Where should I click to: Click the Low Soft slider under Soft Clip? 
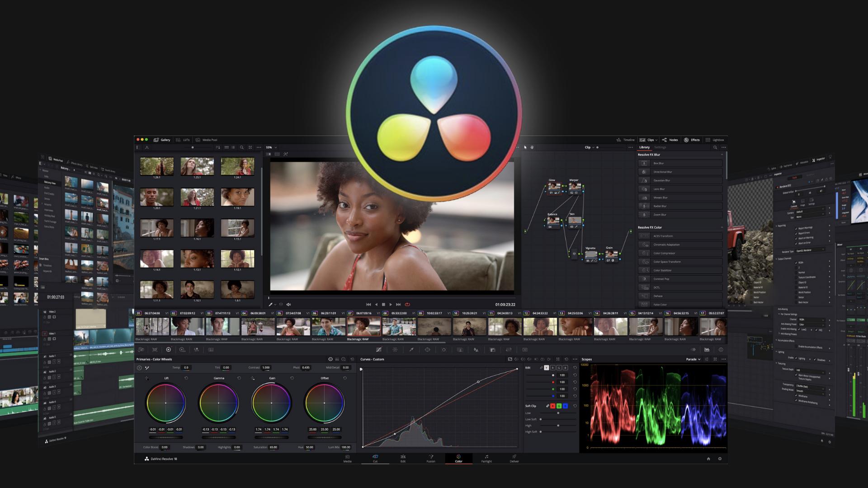[x=541, y=419]
